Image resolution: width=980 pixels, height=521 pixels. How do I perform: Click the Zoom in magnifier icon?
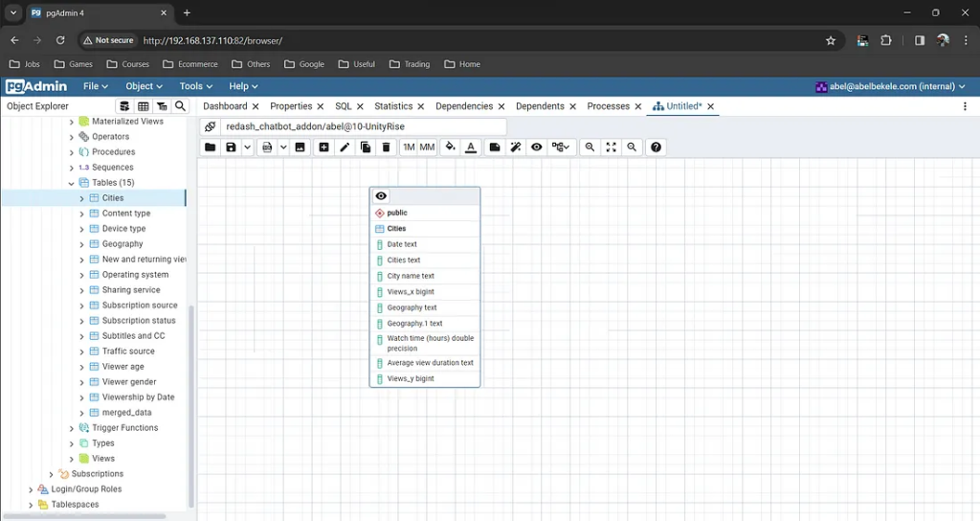[x=590, y=147]
